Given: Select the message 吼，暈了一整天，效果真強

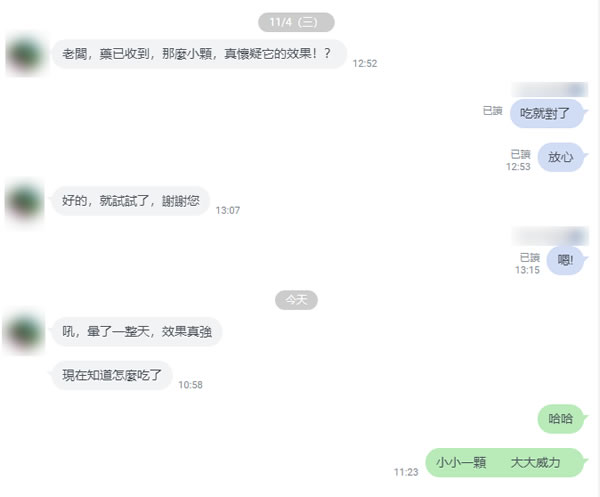Looking at the screenshot, I should click(137, 332).
